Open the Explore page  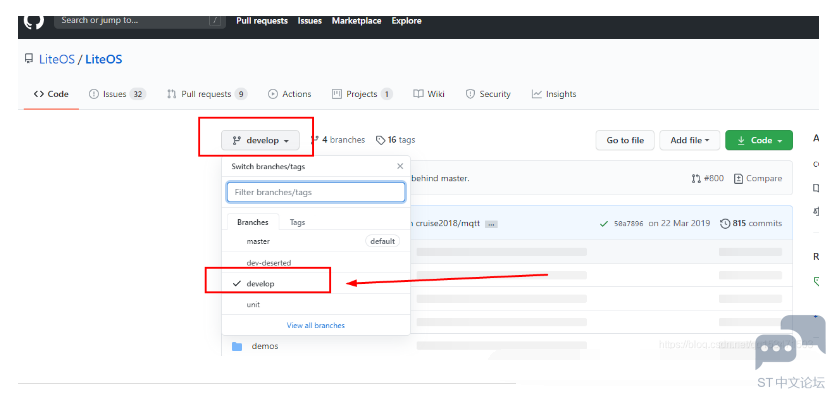click(406, 21)
